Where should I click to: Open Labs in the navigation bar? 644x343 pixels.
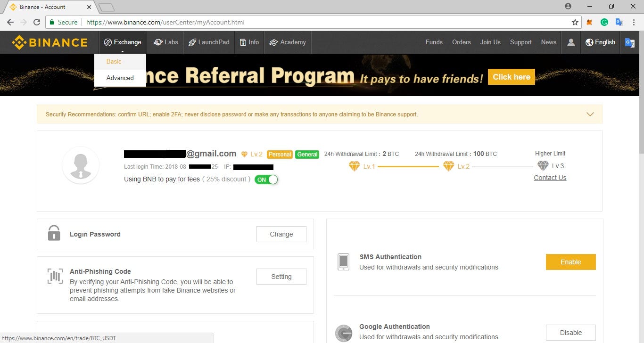click(166, 42)
